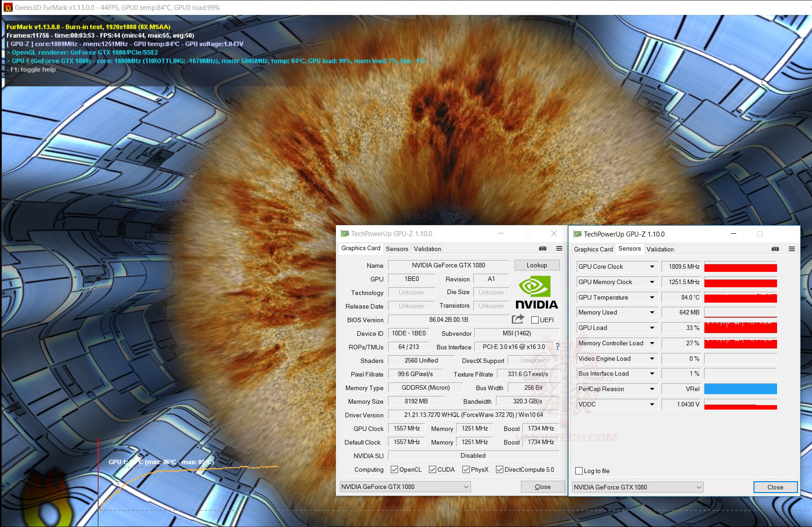Open the GPU Load sensor dropdown
This screenshot has width=812, height=527.
tap(652, 328)
